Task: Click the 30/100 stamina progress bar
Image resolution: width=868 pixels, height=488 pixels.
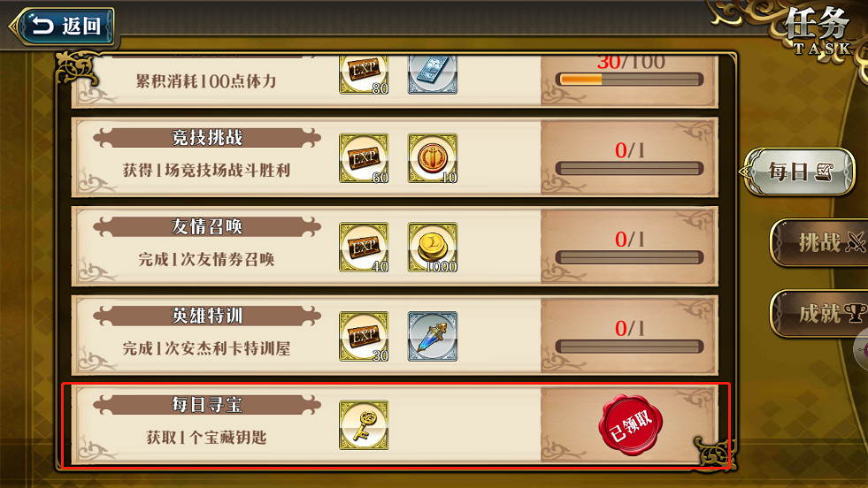Action: tap(629, 80)
